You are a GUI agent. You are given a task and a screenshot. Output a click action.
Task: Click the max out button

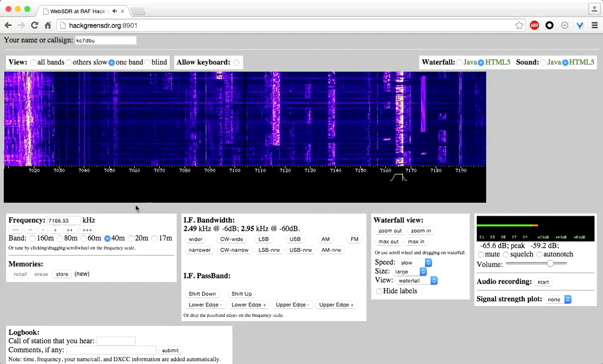[x=388, y=242]
